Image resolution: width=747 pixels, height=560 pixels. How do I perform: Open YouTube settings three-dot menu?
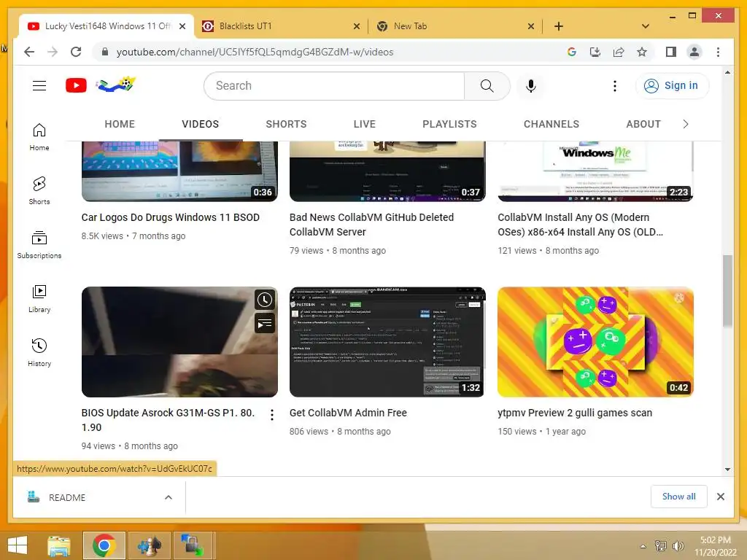coord(614,86)
